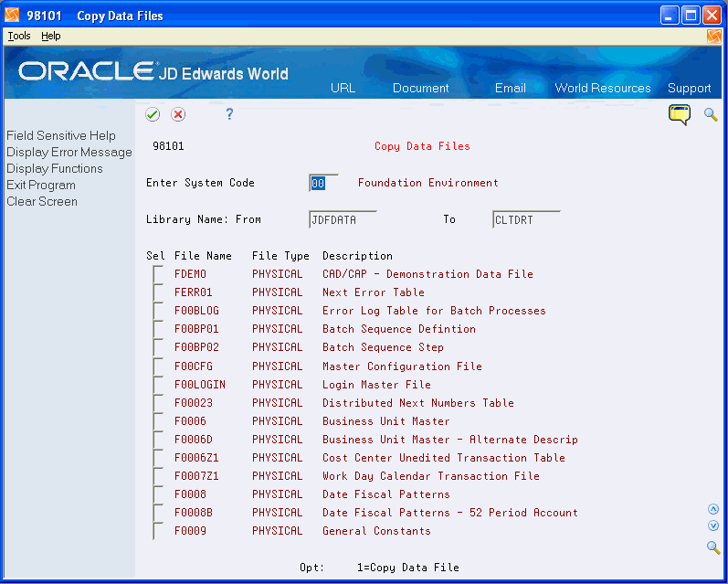Viewport: 728px width, 584px height.
Task: Click the Sel field for F00BLOG
Action: tap(158, 311)
